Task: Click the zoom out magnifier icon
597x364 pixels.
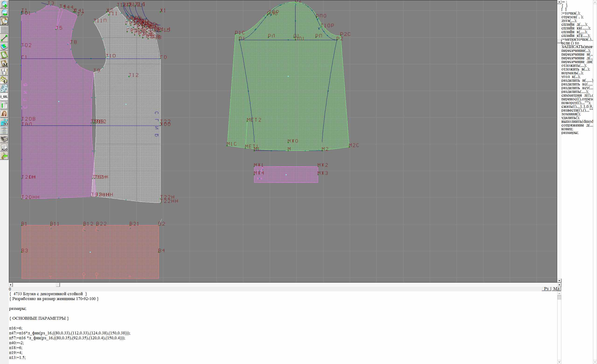Action: pyautogui.click(x=4, y=13)
